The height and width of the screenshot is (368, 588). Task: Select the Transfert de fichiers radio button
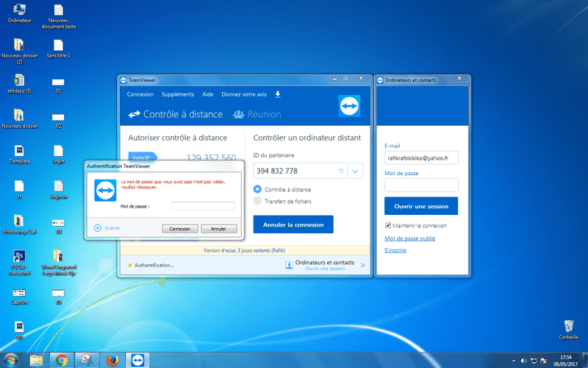(x=257, y=200)
